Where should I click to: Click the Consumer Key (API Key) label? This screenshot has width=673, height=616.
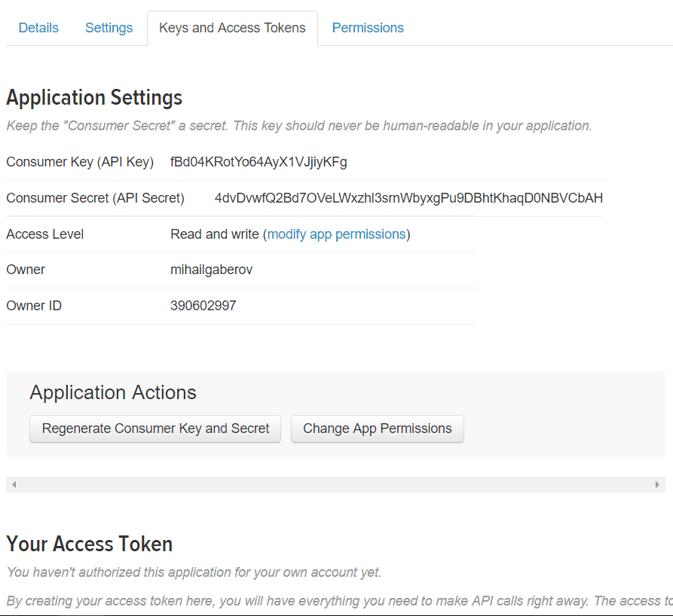(x=80, y=162)
